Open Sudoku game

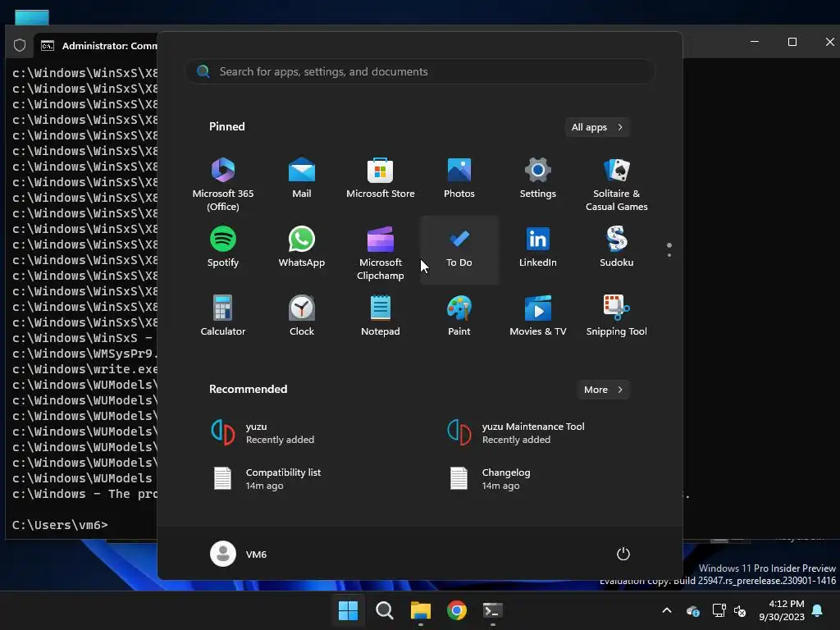point(617,248)
